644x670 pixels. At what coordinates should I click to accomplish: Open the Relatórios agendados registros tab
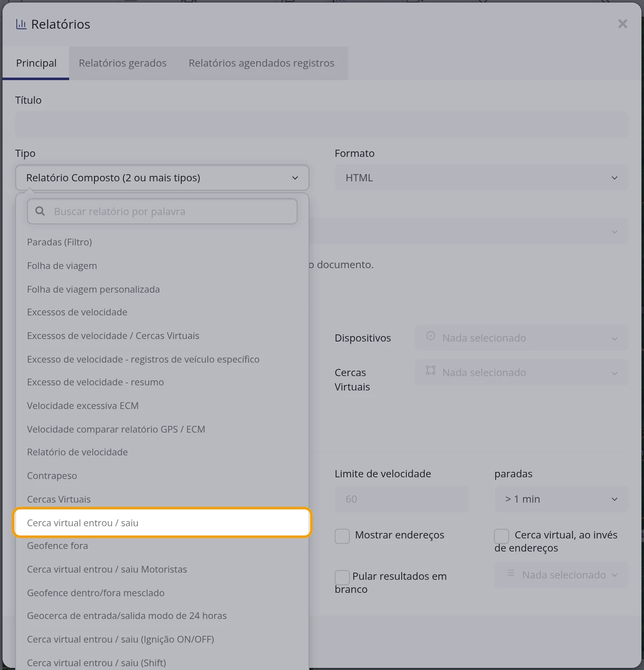point(261,63)
